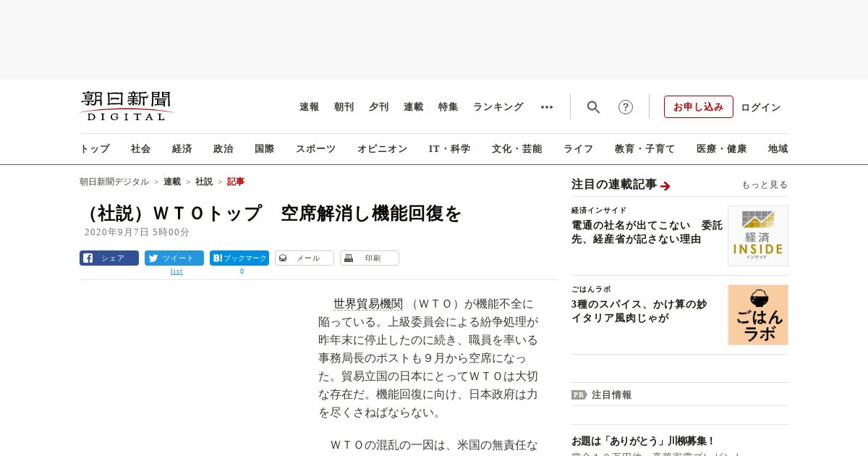Go to 速報 in top menu
The height and width of the screenshot is (456, 868).
(x=310, y=107)
